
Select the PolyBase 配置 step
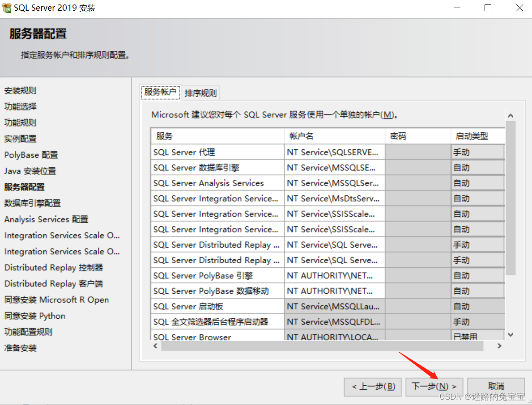point(31,155)
